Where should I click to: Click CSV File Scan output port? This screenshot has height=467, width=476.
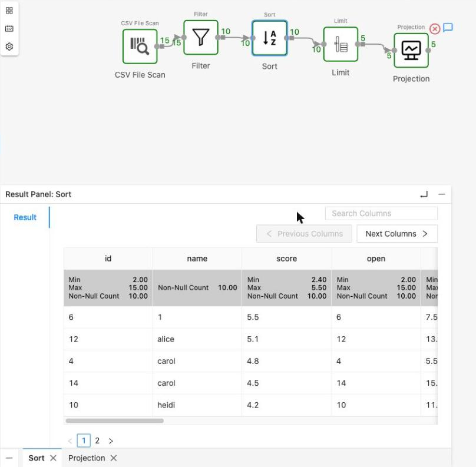157,47
